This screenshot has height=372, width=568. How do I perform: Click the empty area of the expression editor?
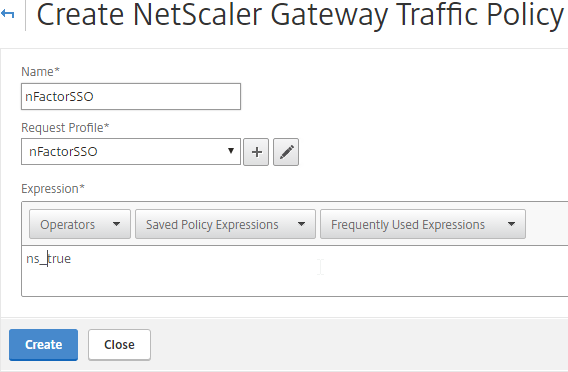coord(326,279)
